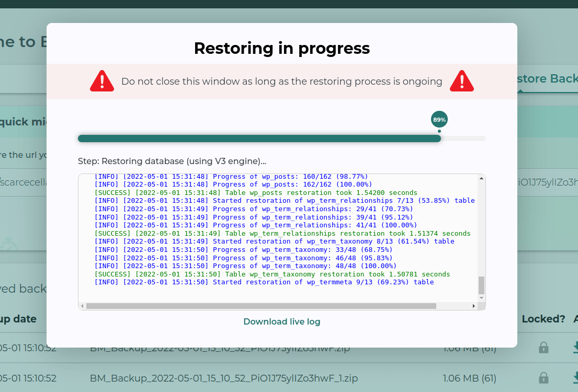Click the log's scroll up arrow
The image size is (578, 392).
(481, 179)
